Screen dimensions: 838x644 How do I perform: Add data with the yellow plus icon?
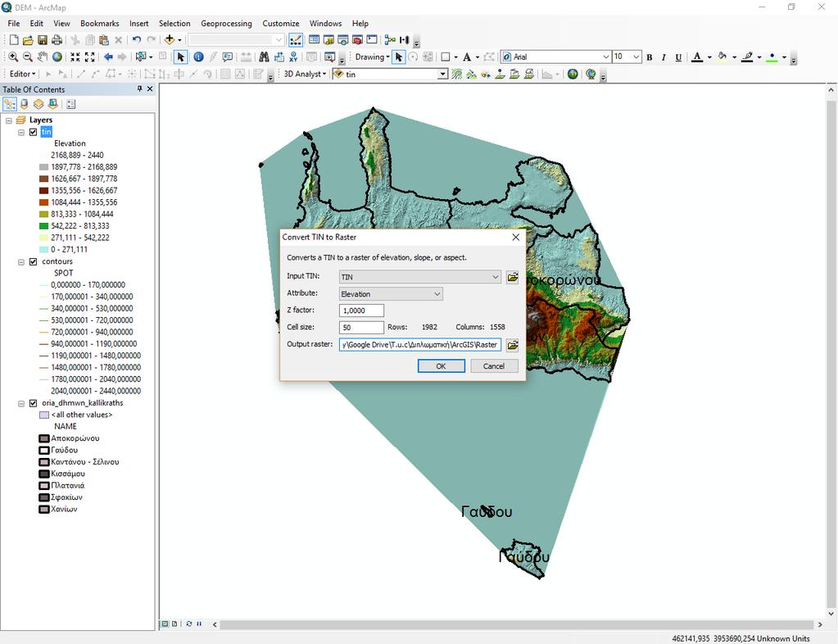(x=170, y=40)
